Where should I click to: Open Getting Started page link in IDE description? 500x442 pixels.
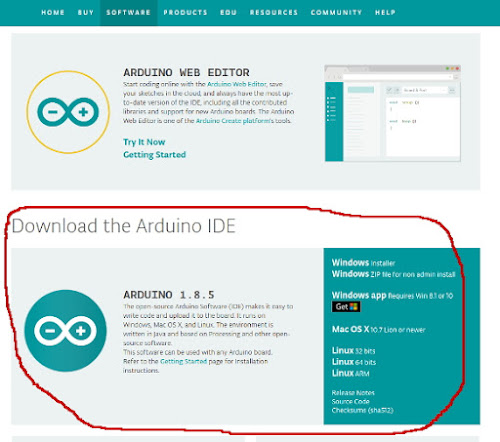(x=183, y=361)
